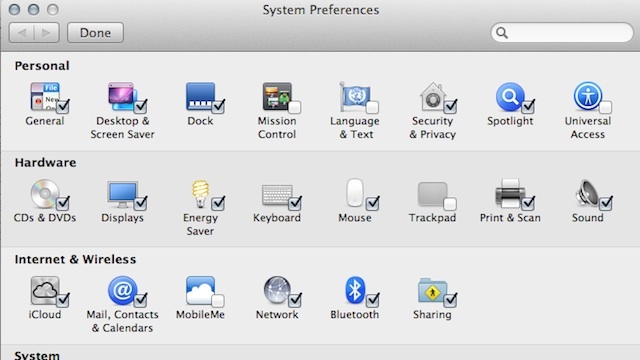The image size is (640, 360).
Task: Open the Network globe icon
Action: point(277,290)
